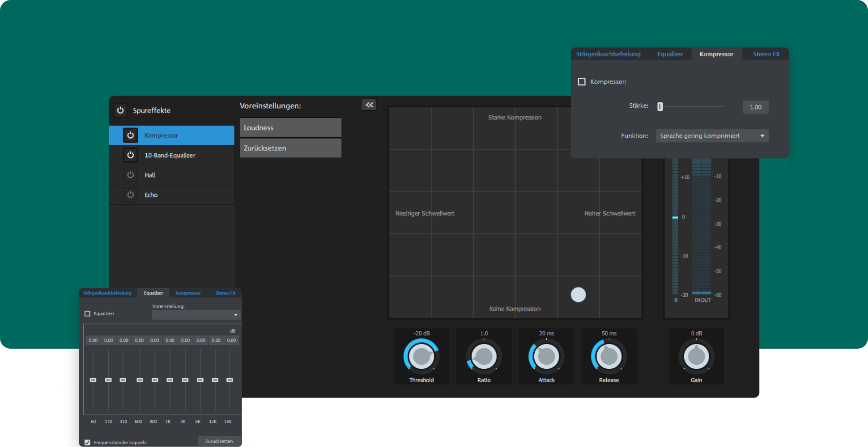Viewport: 868px width, 447px height.
Task: Toggle the 10-Band-Equalizer power icon
Action: [x=130, y=155]
